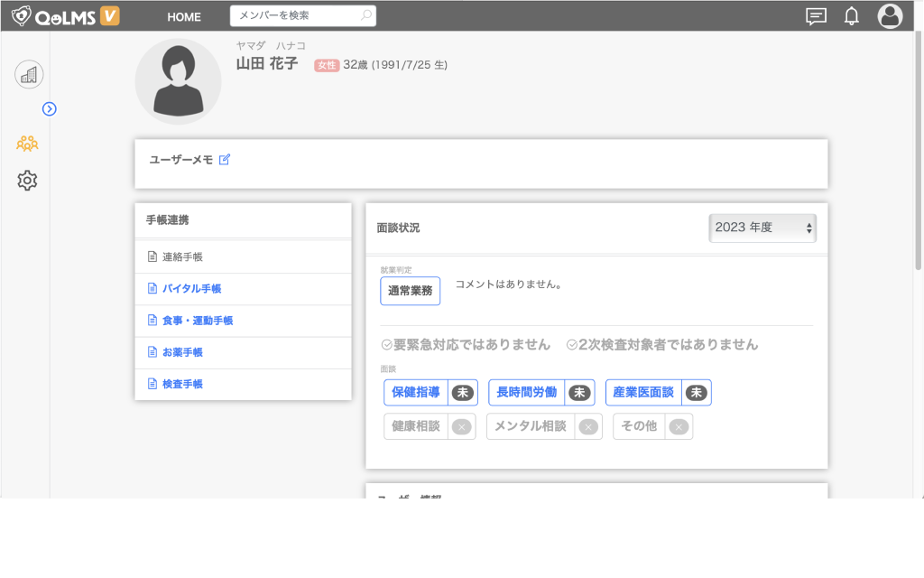The width and height of the screenshot is (924, 578).
Task: Edit the user memo with pencil icon
Action: pyautogui.click(x=225, y=160)
